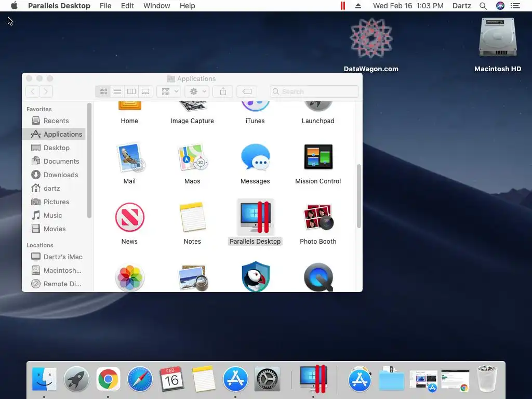This screenshot has width=532, height=399.
Task: Open the Parallels Desktop application menu
Action: click(59, 6)
